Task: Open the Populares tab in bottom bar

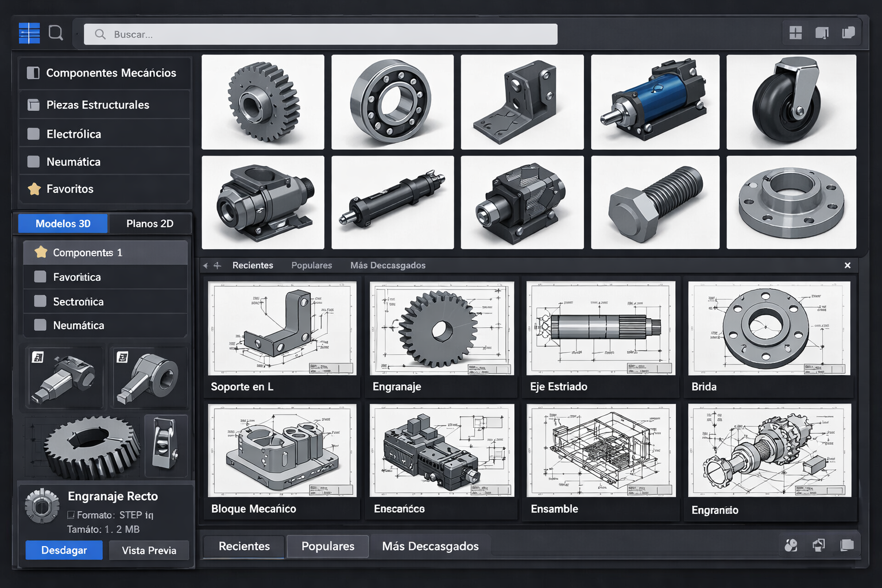Action: coord(327,546)
